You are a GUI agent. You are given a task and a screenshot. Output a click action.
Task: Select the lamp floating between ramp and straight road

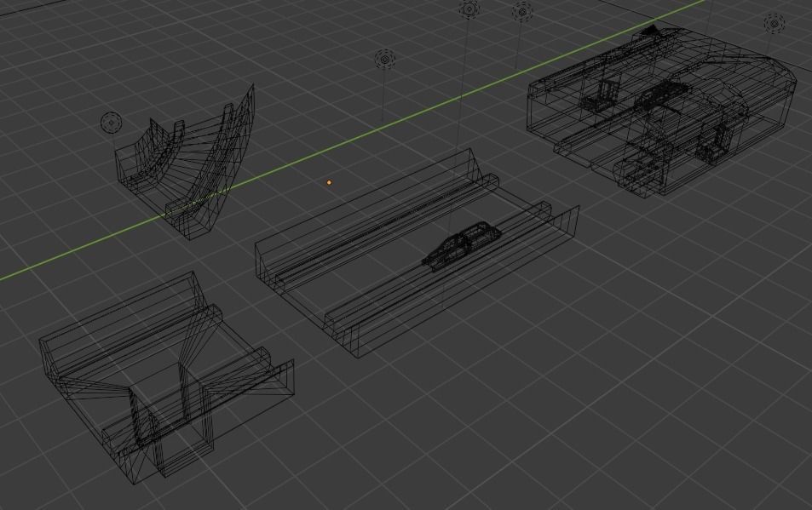pos(385,60)
